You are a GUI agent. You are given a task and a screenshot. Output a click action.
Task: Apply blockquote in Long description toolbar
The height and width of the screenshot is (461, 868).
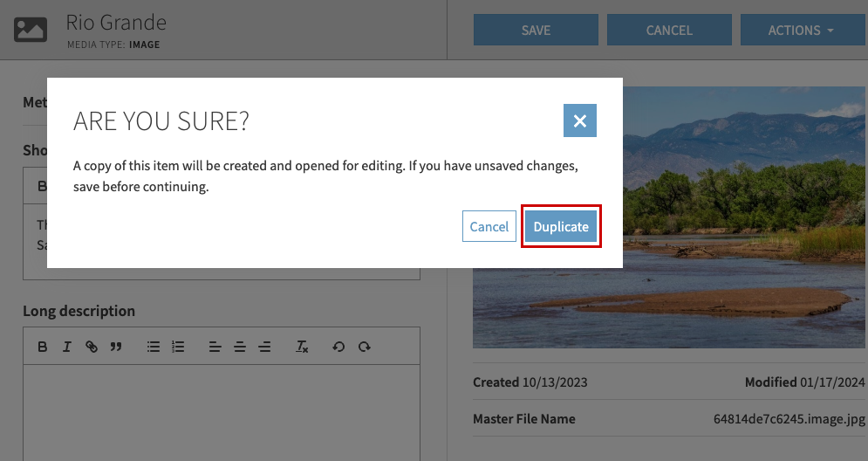(116, 347)
